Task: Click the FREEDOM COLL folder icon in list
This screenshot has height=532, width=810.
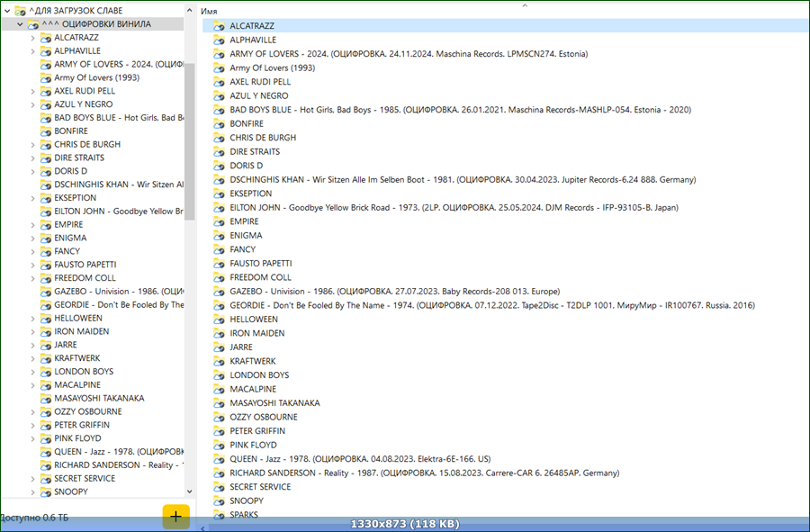Action: tap(219, 277)
